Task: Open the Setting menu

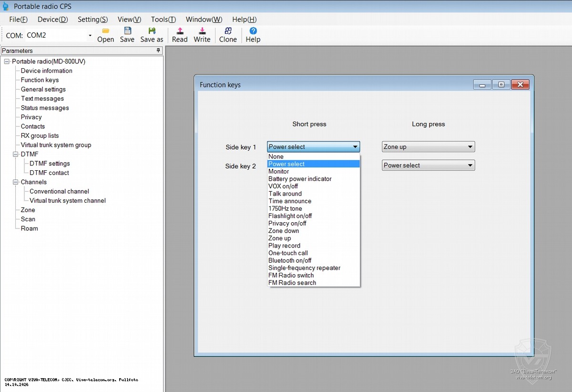Action: (x=93, y=20)
